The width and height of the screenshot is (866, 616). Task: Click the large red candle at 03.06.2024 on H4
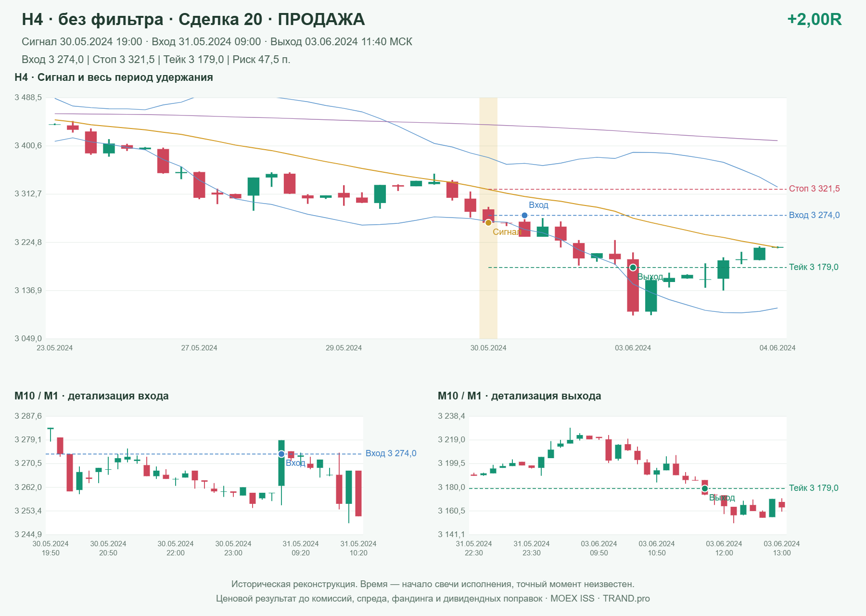pyautogui.click(x=633, y=285)
